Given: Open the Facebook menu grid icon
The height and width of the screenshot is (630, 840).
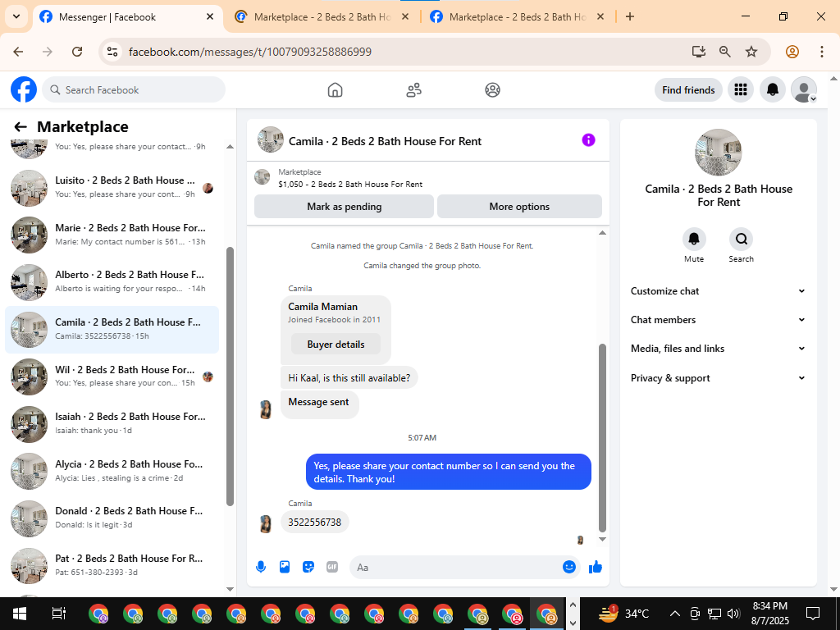Looking at the screenshot, I should click(x=741, y=89).
